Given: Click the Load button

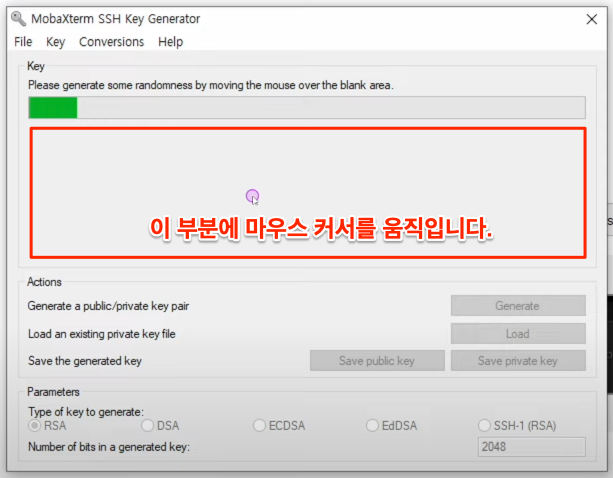Looking at the screenshot, I should (518, 333).
